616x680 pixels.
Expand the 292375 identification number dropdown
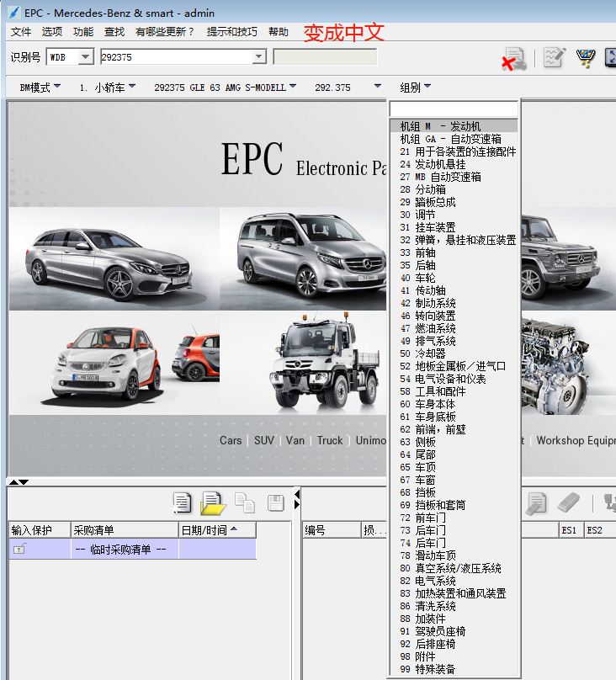[x=259, y=57]
